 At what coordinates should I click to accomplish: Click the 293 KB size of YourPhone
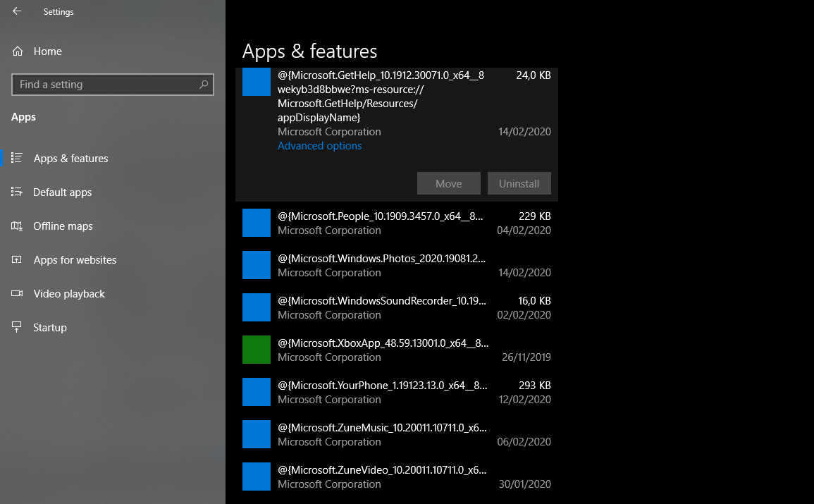pos(535,386)
